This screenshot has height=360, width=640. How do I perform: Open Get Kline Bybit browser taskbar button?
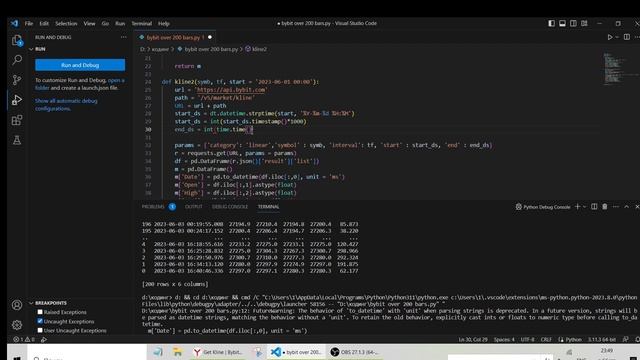click(x=218, y=352)
